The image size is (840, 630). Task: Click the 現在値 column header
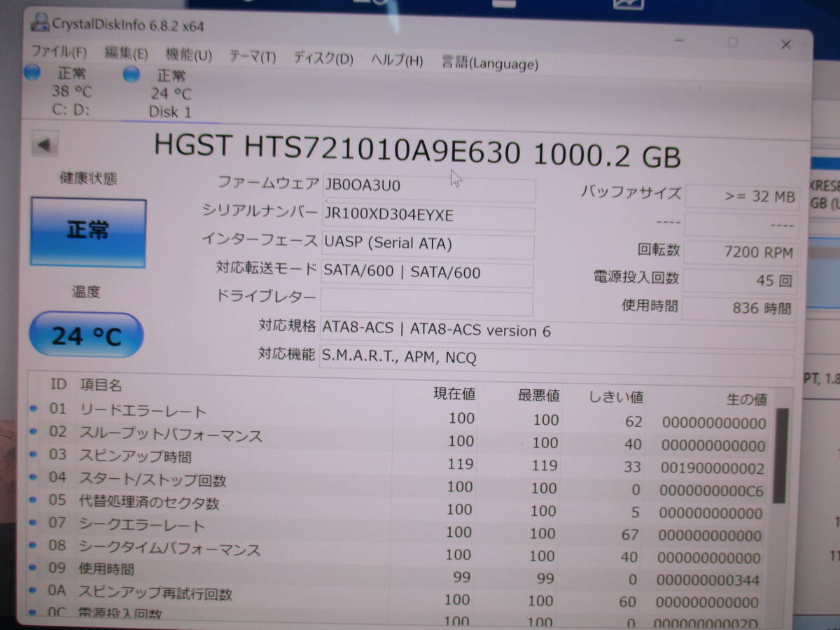pos(454,393)
